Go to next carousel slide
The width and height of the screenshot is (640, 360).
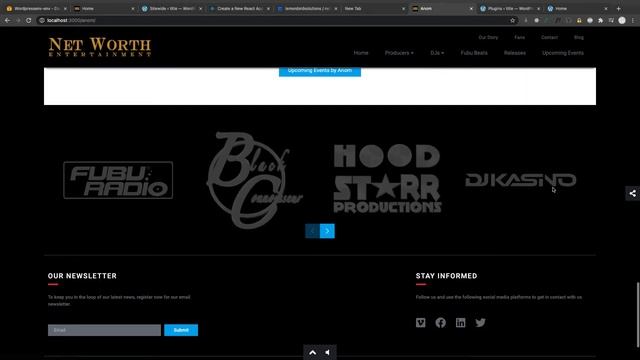pos(327,231)
